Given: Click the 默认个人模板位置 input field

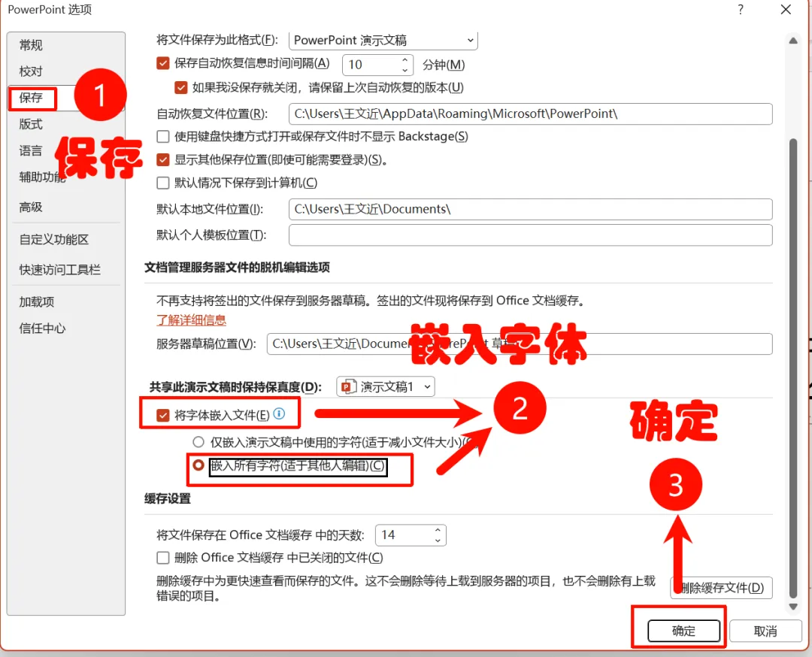Looking at the screenshot, I should click(x=530, y=235).
